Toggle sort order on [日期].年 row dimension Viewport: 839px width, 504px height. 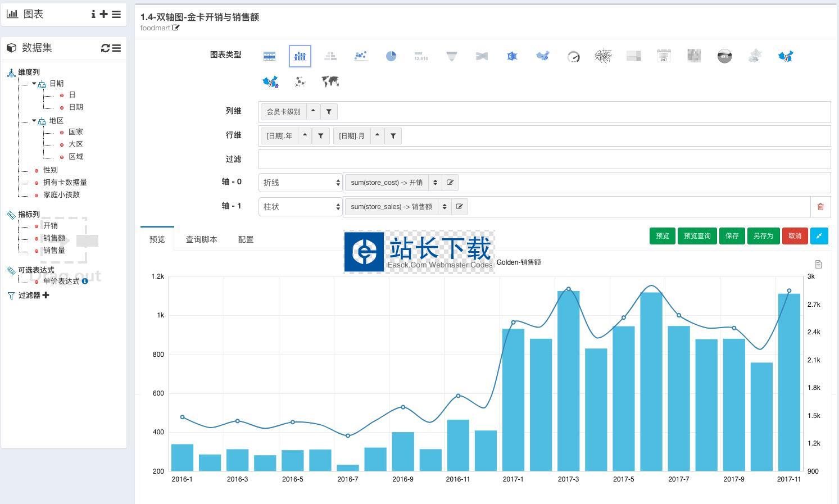pyautogui.click(x=305, y=135)
